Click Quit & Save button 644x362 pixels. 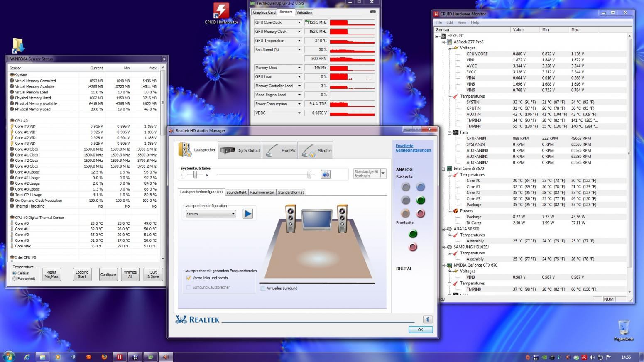pos(153,274)
